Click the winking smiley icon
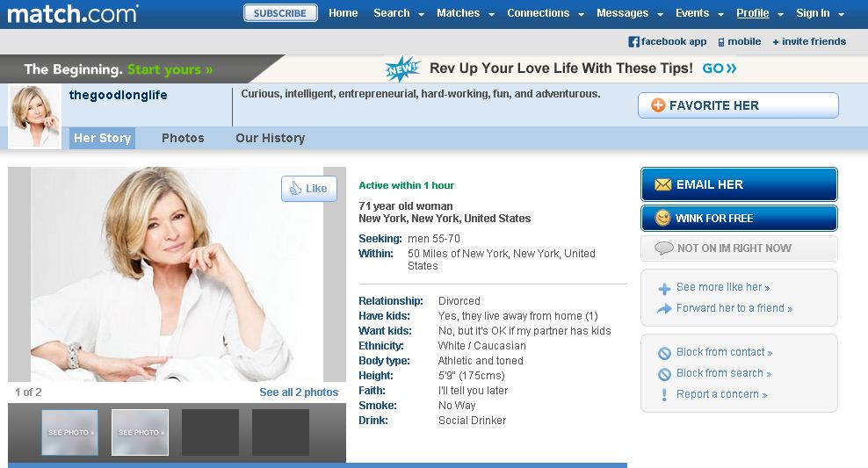This screenshot has width=868, height=468. click(x=662, y=218)
